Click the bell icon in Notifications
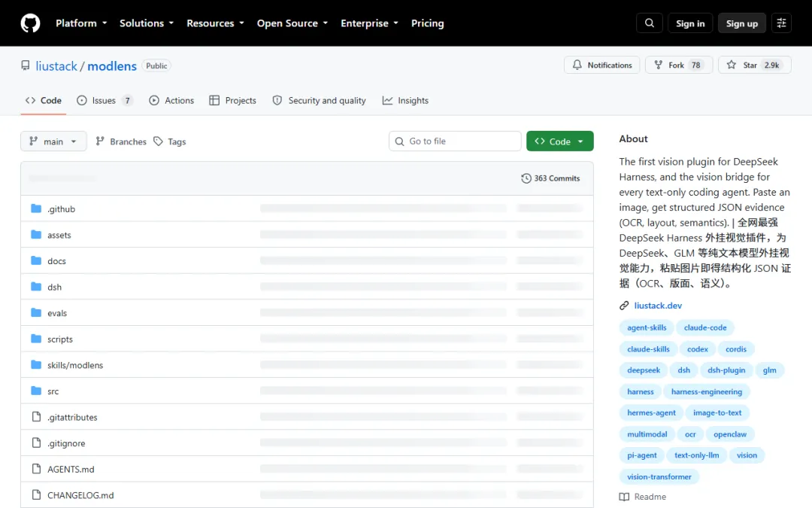The width and height of the screenshot is (812, 508). click(x=577, y=65)
